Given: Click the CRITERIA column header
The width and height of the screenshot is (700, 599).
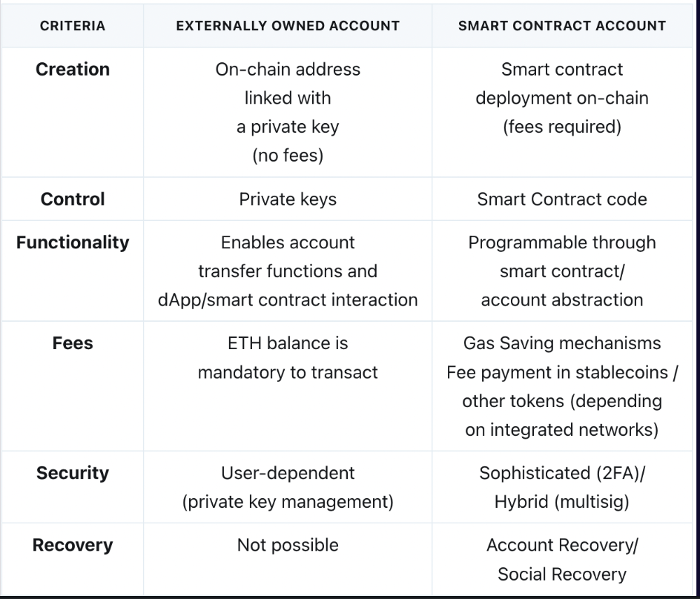Looking at the screenshot, I should coord(73,26).
